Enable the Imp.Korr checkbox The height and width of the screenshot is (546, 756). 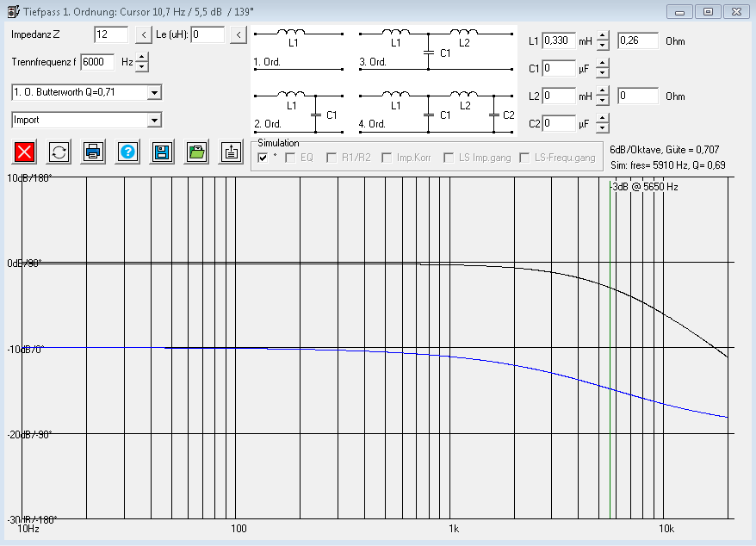pos(387,158)
